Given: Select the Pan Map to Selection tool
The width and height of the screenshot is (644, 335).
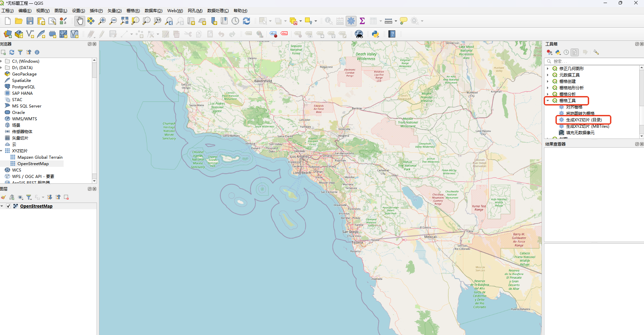Looking at the screenshot, I should point(91,21).
